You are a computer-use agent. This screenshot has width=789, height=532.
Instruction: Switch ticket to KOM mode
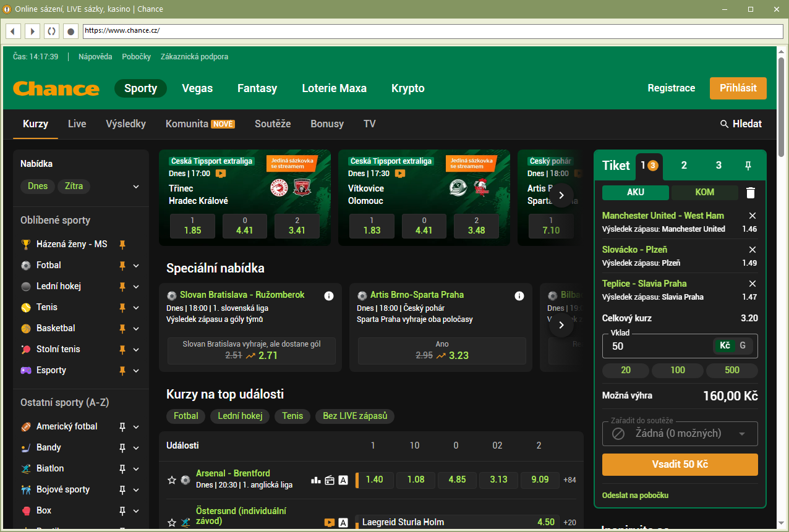704,192
